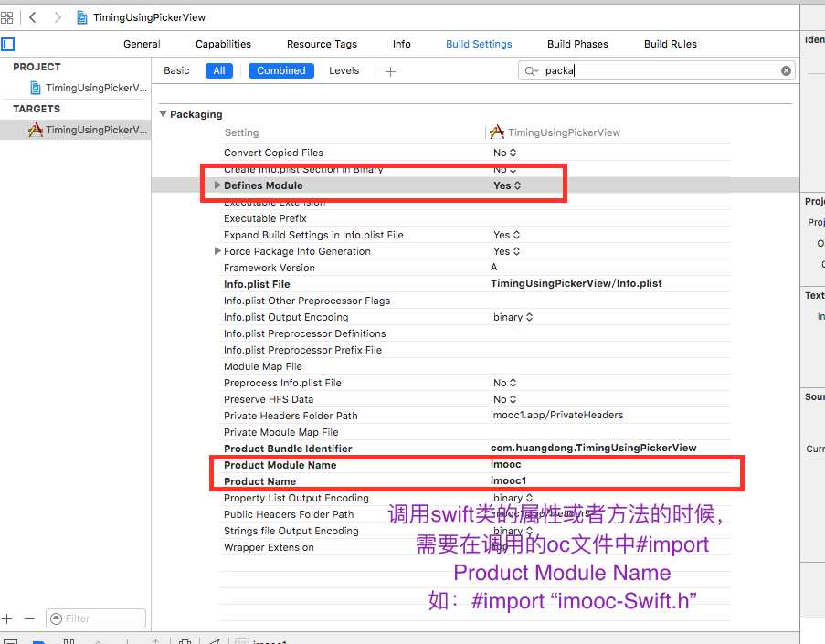Select the Executable Prefix setting row
The width and height of the screenshot is (825, 644).
pyautogui.click(x=265, y=218)
